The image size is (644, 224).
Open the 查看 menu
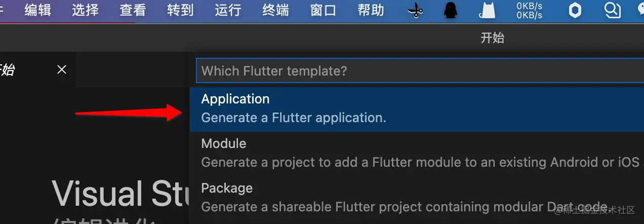pyautogui.click(x=133, y=10)
